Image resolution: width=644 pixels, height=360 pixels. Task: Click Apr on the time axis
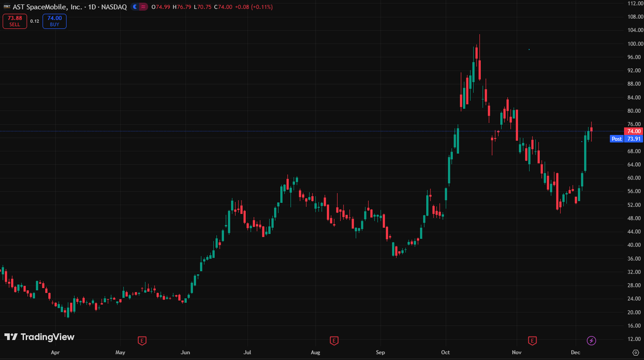54,353
